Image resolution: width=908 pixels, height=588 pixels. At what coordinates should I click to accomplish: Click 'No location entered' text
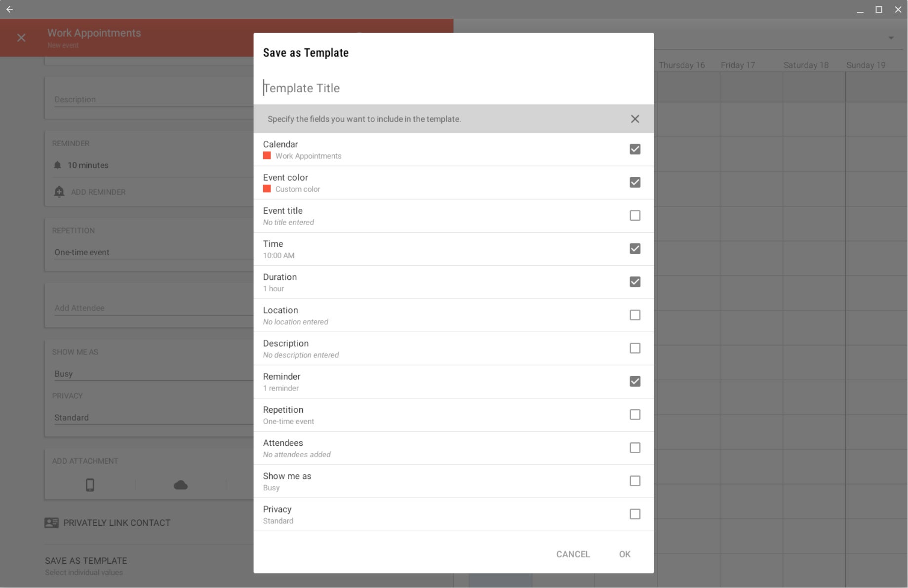point(295,322)
